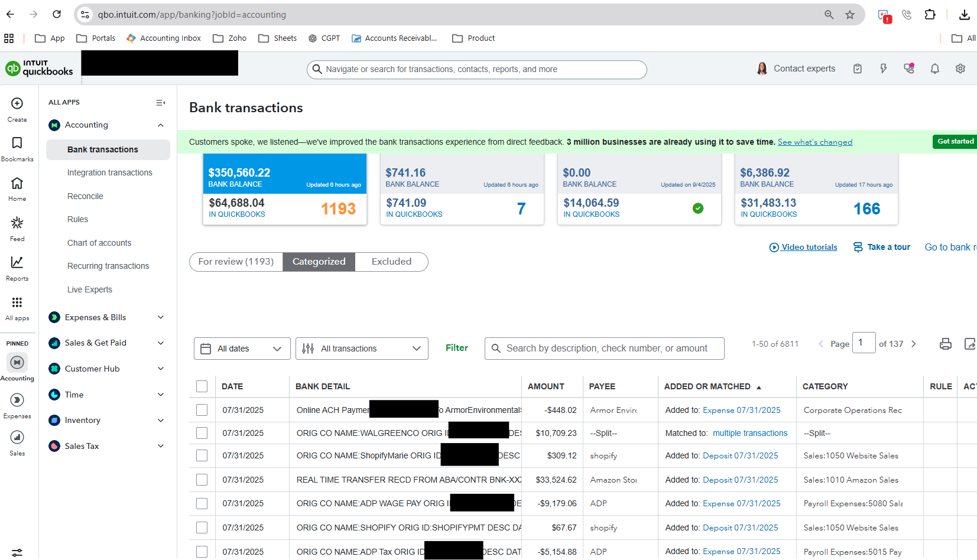
Task: Go to previous page of transactions
Action: [x=821, y=344]
